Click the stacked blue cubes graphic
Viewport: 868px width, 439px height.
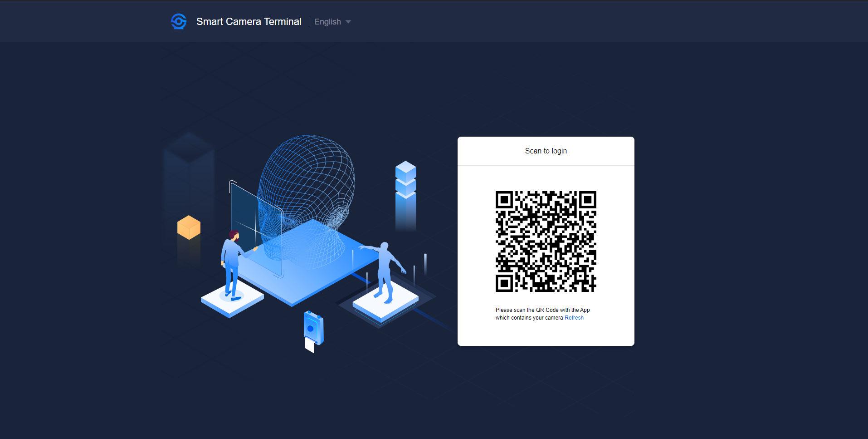pyautogui.click(x=405, y=179)
